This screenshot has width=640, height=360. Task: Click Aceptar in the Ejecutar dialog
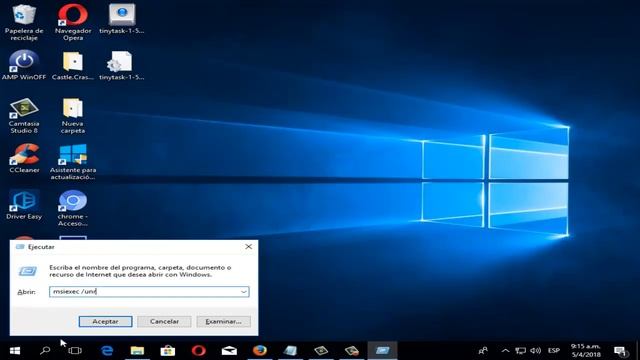click(105, 322)
